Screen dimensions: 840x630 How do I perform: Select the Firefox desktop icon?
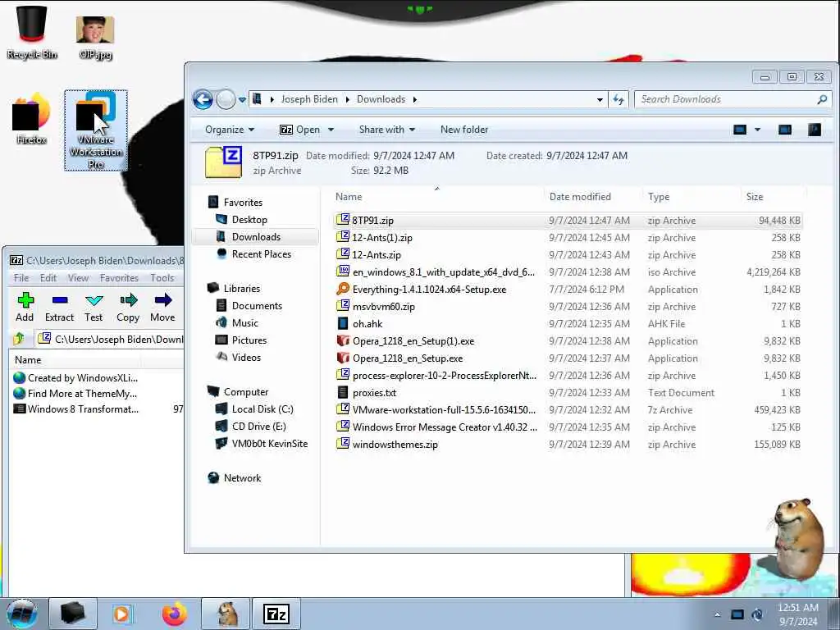(x=32, y=119)
